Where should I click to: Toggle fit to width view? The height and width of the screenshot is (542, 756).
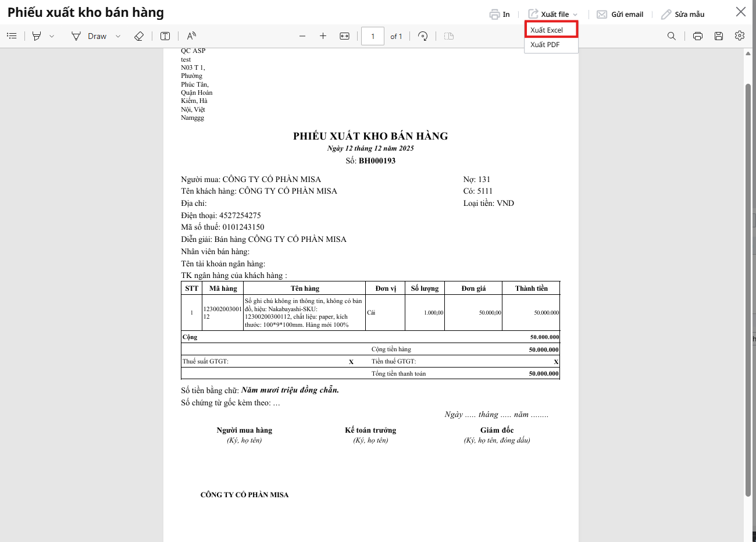tap(344, 36)
